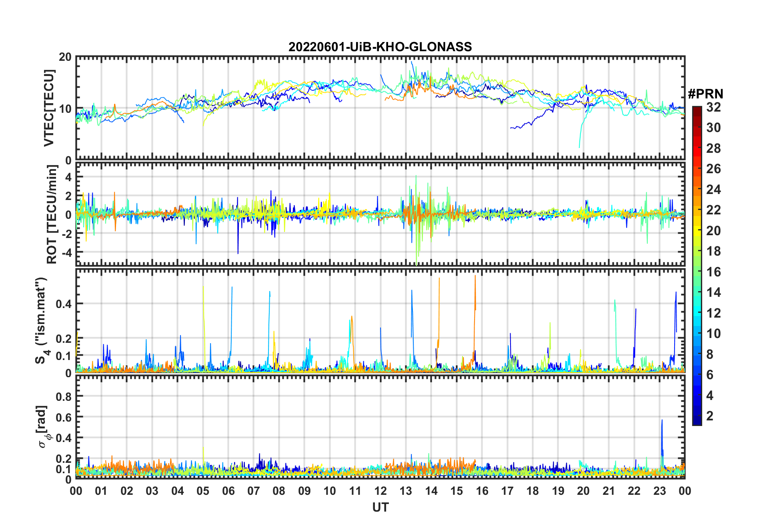Screen dimensions: 761x532
Task: Click the VTEC time-series plot panel
Action: click(x=380, y=108)
